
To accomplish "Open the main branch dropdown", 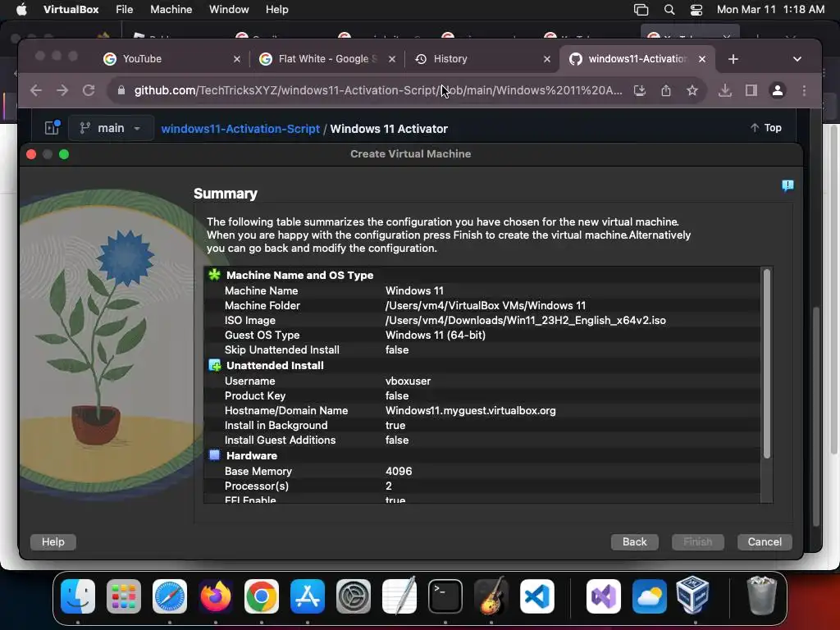I will 112,128.
